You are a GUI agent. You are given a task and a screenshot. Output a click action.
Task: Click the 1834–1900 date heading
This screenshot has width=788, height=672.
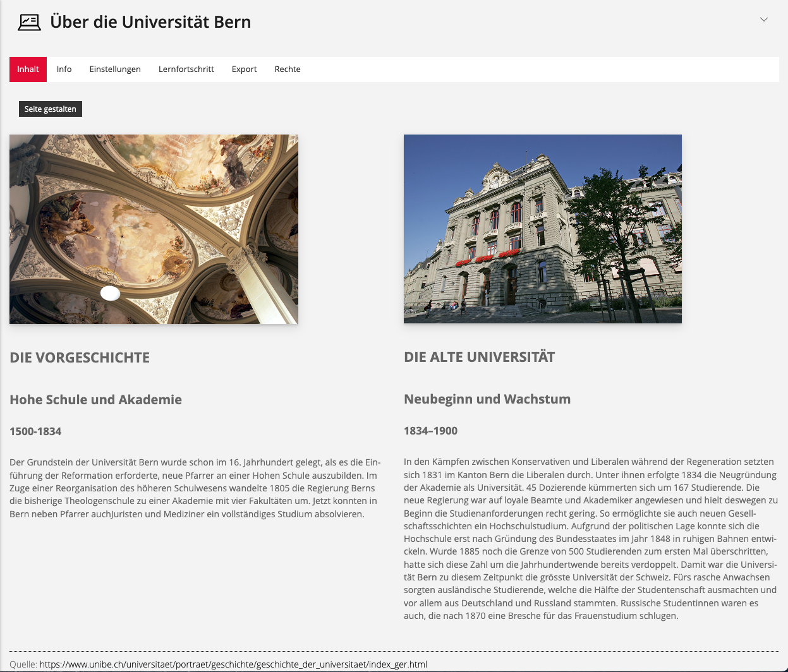pyautogui.click(x=430, y=431)
